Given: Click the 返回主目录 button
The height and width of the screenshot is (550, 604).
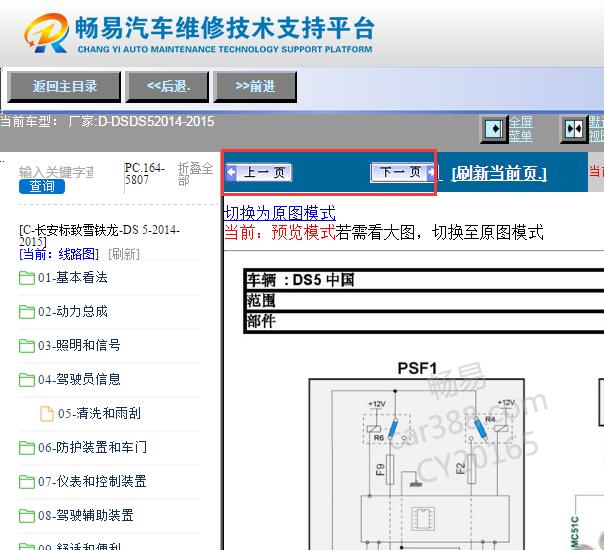Looking at the screenshot, I should pyautogui.click(x=64, y=87).
